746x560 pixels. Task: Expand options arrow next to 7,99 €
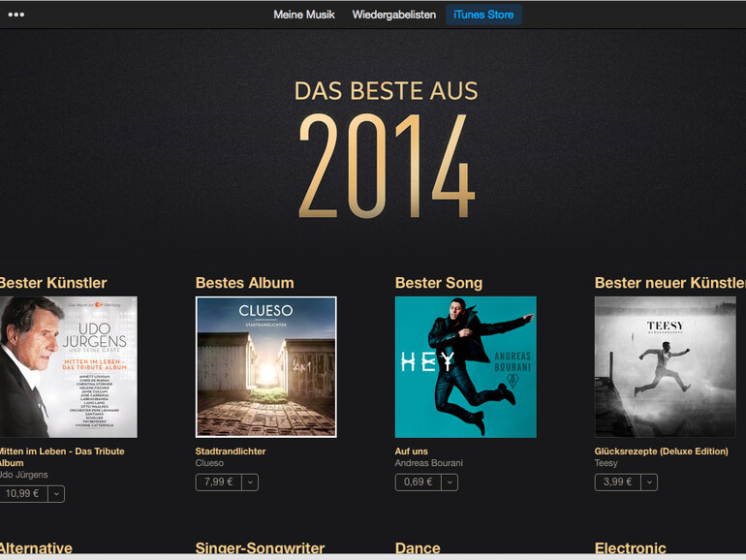[x=250, y=482]
